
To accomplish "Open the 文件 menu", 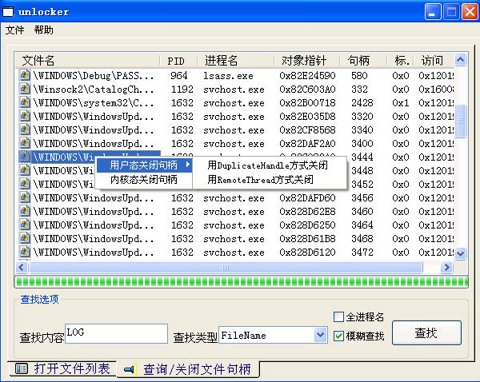I will (15, 30).
